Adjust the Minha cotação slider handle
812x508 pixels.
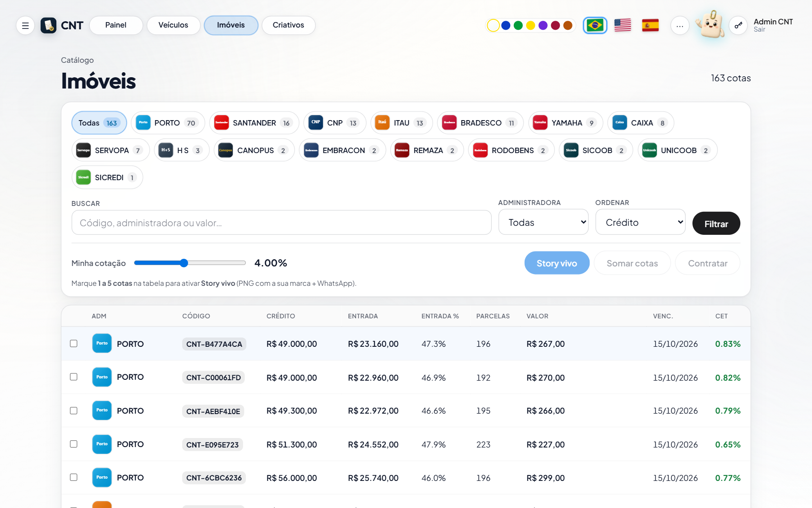point(184,263)
